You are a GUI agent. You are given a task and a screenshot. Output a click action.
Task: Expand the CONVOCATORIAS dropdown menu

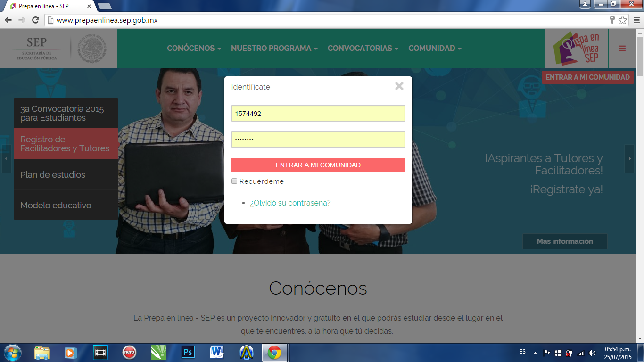363,48
